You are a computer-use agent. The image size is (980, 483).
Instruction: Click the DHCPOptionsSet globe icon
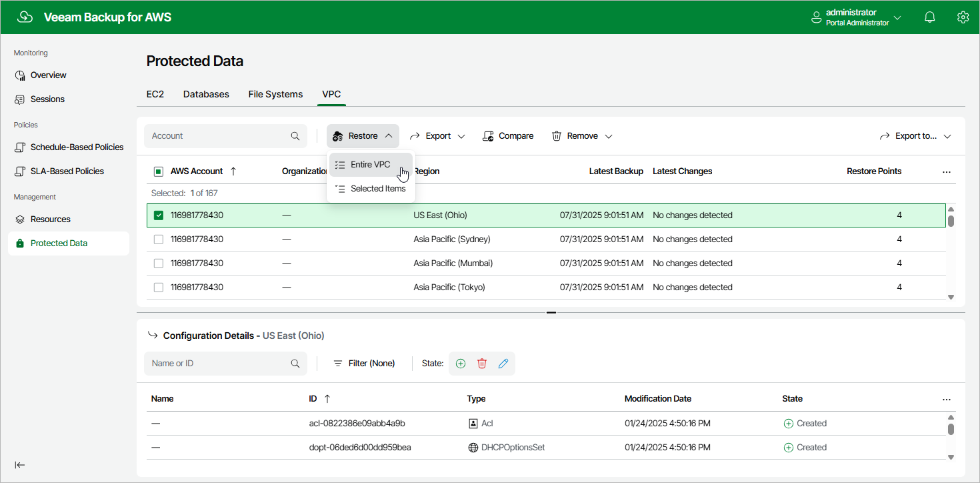click(473, 448)
